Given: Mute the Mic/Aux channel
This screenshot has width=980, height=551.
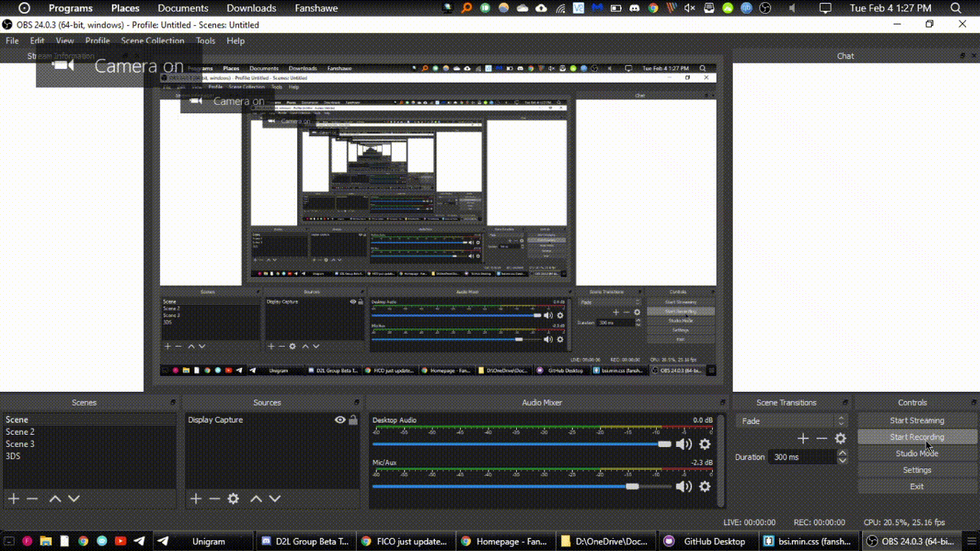Looking at the screenshot, I should pos(684,486).
